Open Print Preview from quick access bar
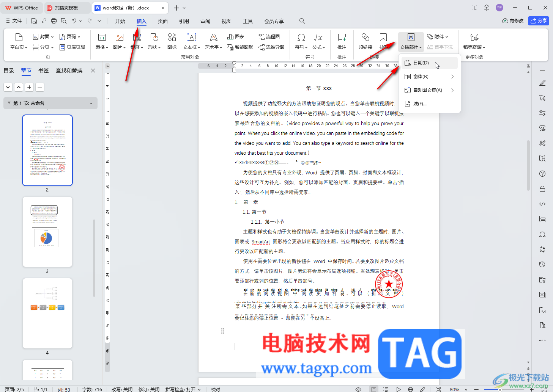 tap(64, 21)
